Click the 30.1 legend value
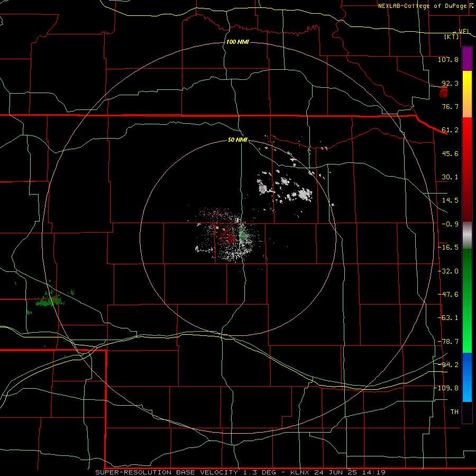 pyautogui.click(x=450, y=177)
